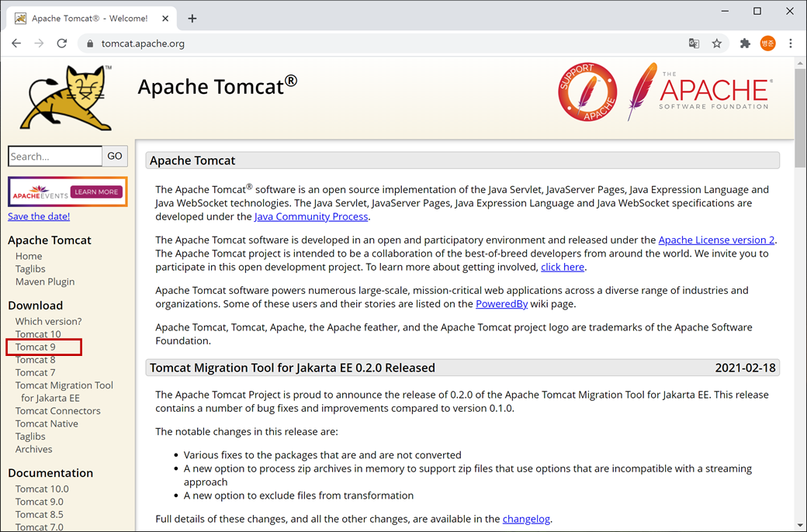Click the Search input field
The height and width of the screenshot is (532, 807).
[55, 156]
